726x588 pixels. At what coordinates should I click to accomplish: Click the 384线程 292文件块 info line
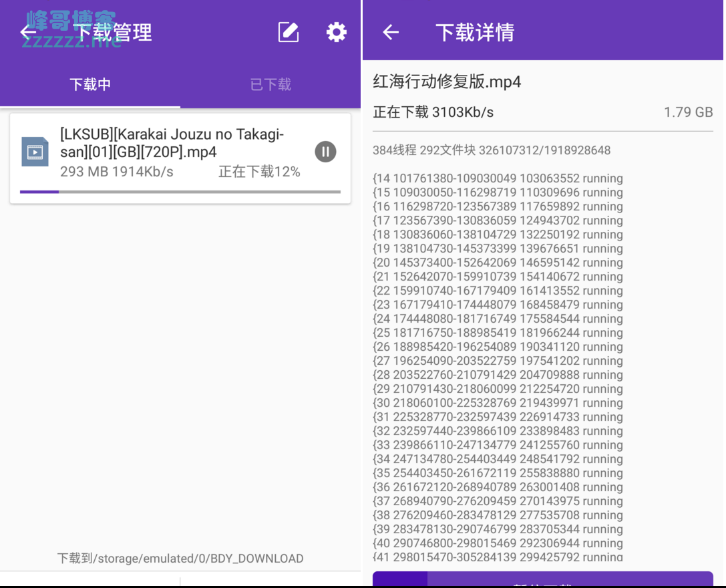point(492,150)
